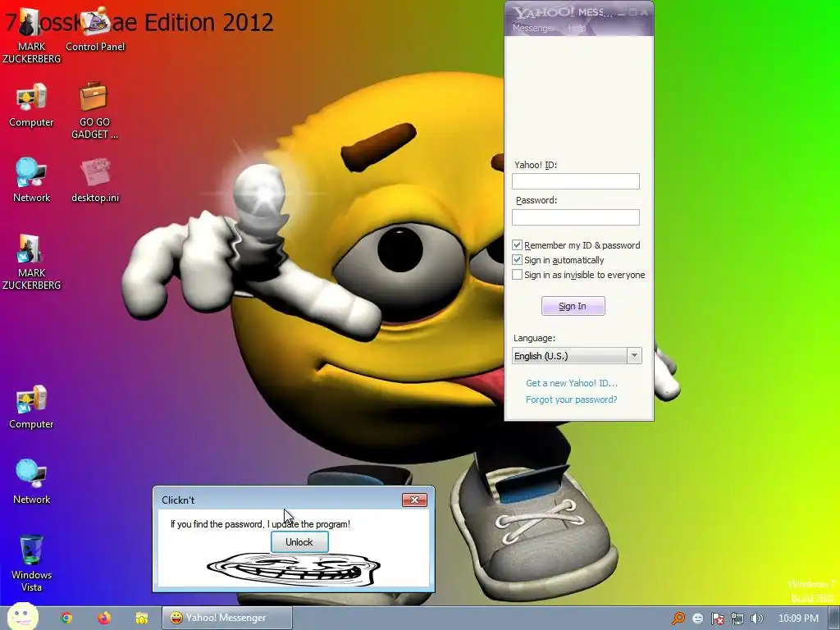Minimize the Yahoo Messenger window
Screen dimensions: 840x630
(621, 12)
